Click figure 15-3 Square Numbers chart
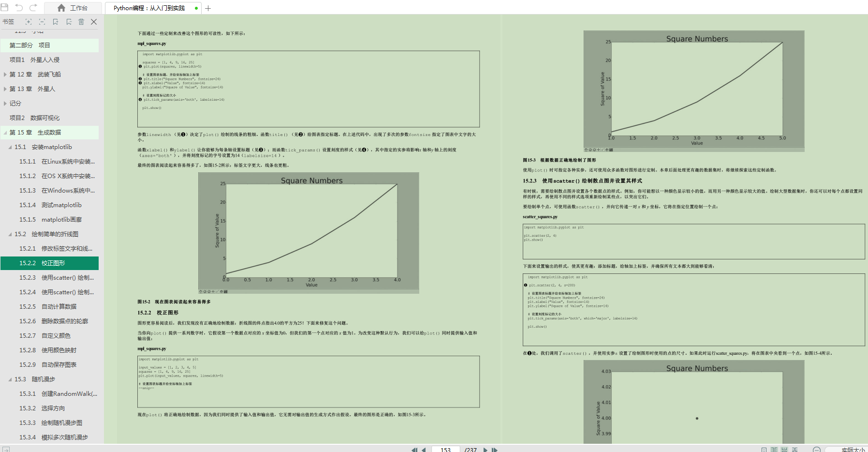Viewport: 868px width, 452px height. click(x=694, y=91)
